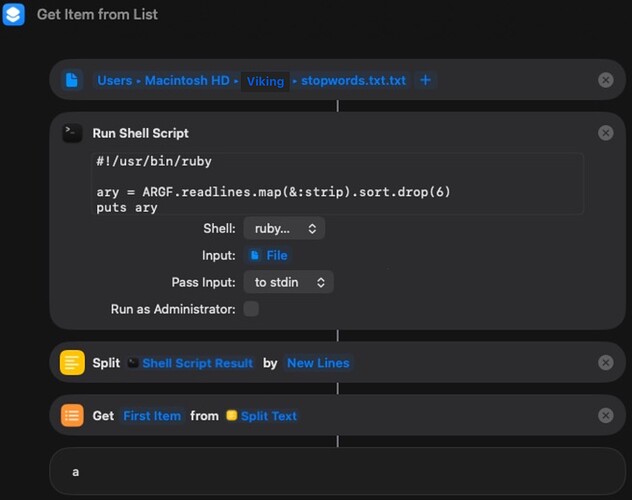This screenshot has width=632, height=500.
Task: Open Pass Input to stdin dropdown
Action: click(288, 282)
